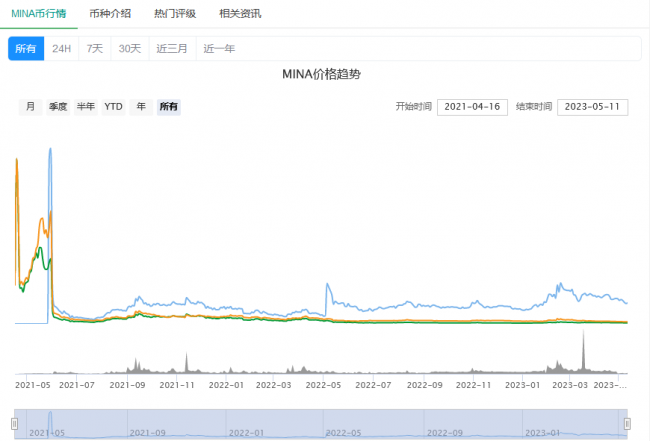Click the 月 chart zoom button
The image size is (650, 441).
coord(31,107)
